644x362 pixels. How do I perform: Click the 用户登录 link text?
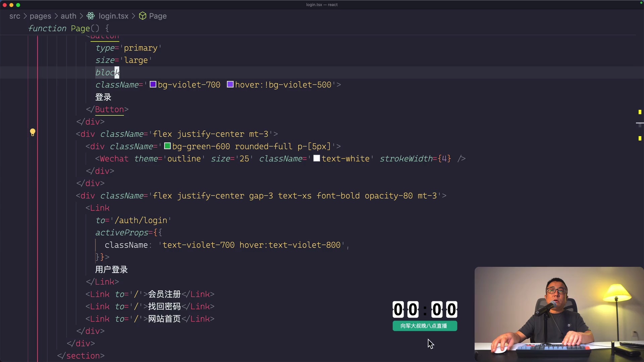111,269
